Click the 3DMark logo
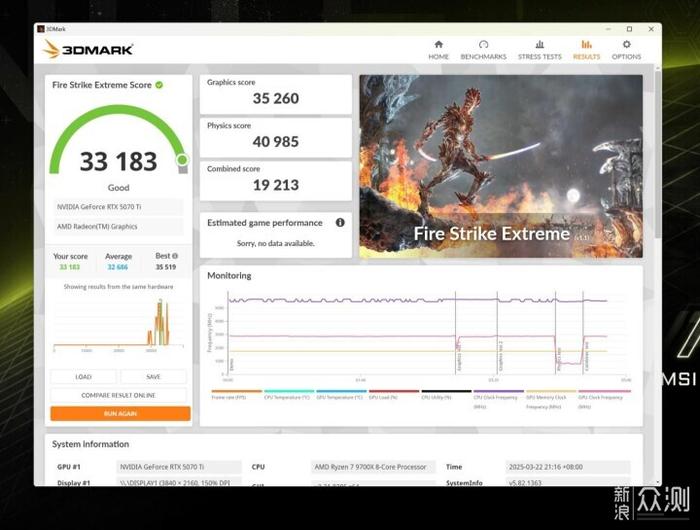 pos(88,49)
